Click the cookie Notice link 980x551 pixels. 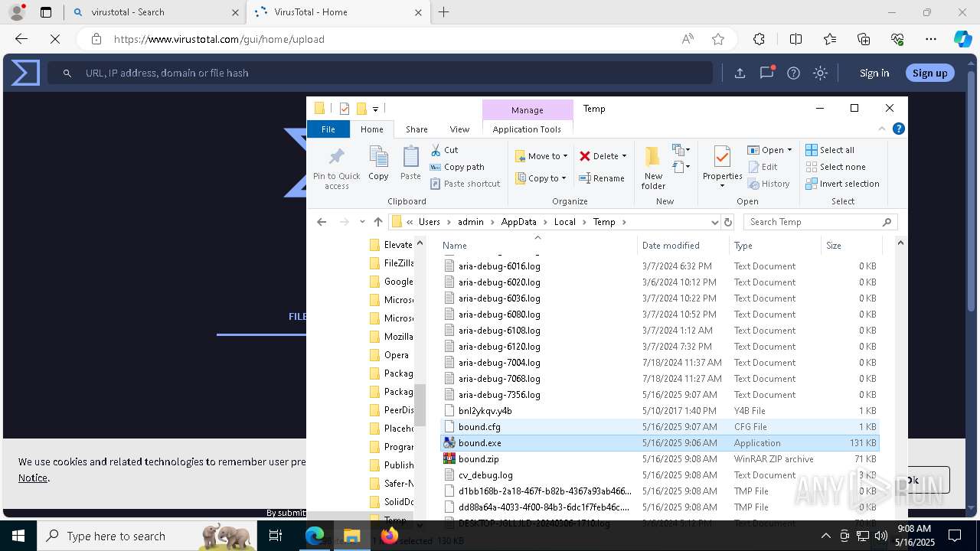click(x=33, y=478)
